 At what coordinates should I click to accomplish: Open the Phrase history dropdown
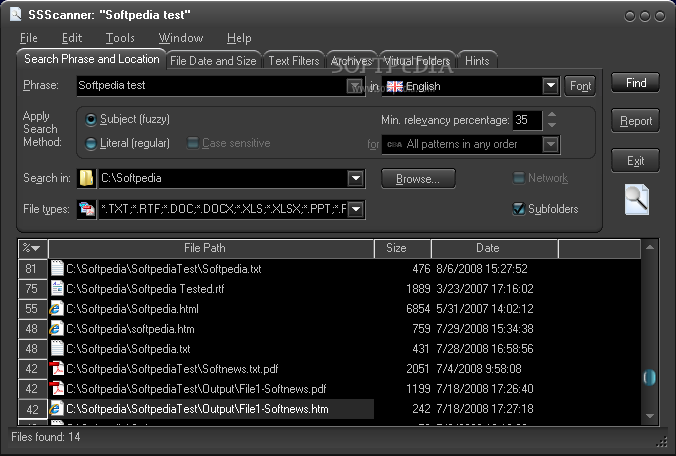pos(355,86)
